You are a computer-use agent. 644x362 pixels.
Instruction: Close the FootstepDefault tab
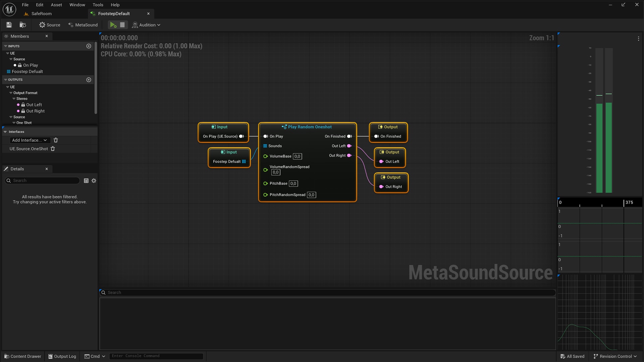[148, 14]
